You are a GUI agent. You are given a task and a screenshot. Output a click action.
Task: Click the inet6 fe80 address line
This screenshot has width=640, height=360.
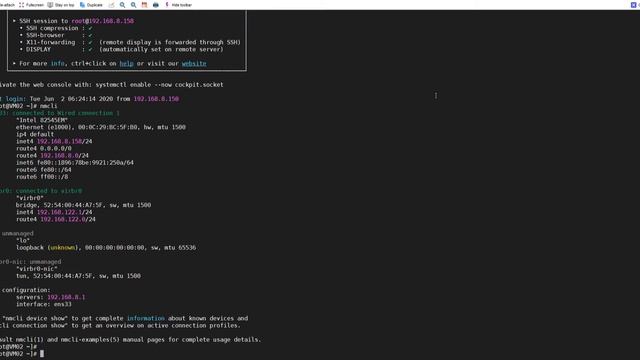(75, 163)
